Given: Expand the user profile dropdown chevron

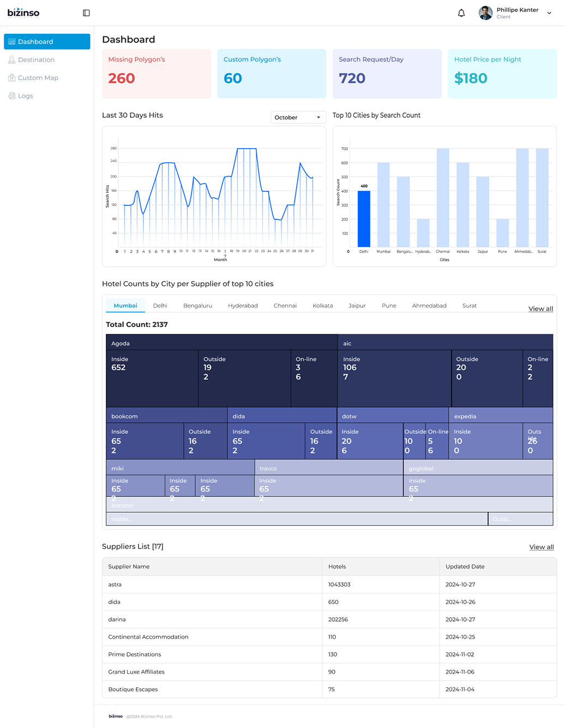Looking at the screenshot, I should coord(549,13).
